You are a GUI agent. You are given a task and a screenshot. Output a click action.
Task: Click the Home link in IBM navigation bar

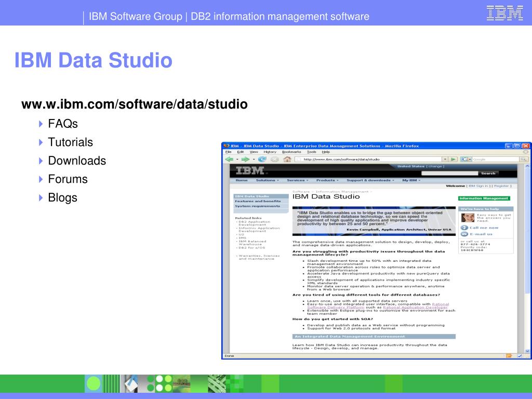pyautogui.click(x=242, y=180)
